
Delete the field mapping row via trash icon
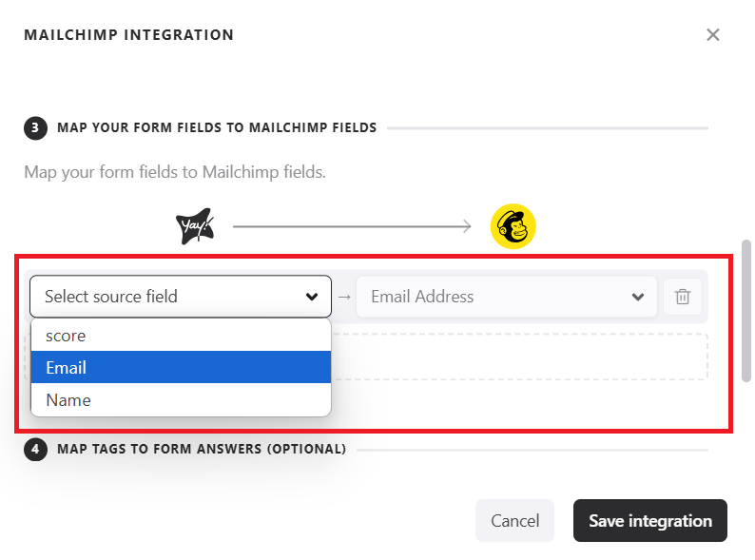tap(682, 297)
